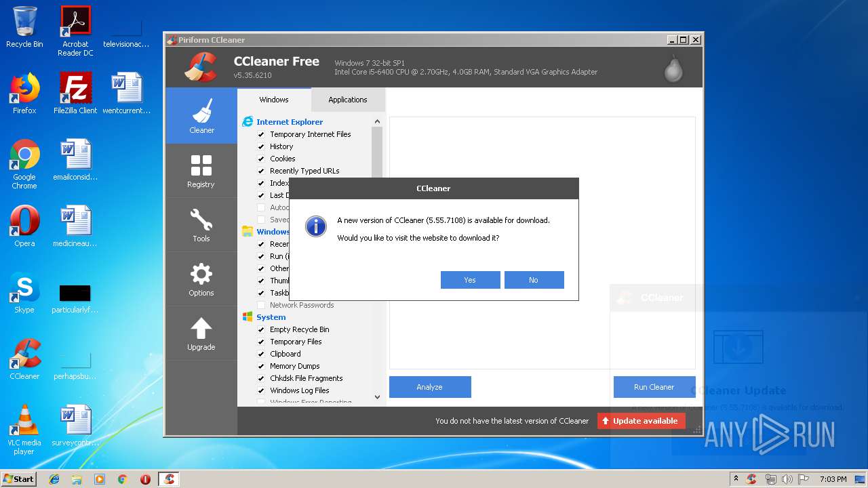
Task: Switch to the Applications tab
Action: [348, 100]
